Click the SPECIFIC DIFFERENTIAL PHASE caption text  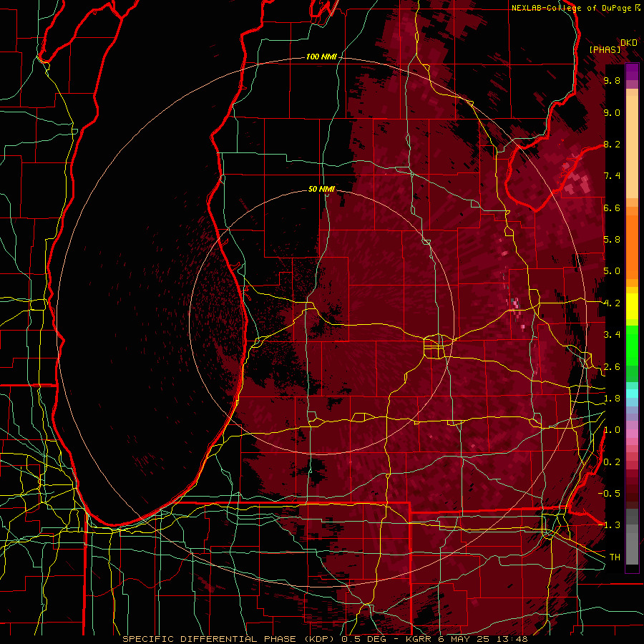(x=209, y=639)
